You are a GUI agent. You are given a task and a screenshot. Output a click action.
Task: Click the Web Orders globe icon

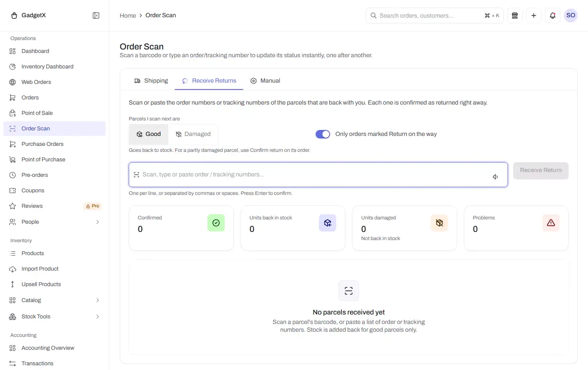12,82
